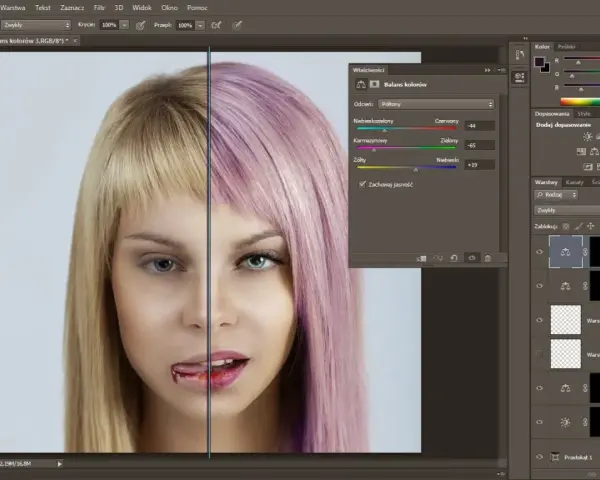
Task: Click the foreground color swatch in Kolor panel
Action: [539, 62]
